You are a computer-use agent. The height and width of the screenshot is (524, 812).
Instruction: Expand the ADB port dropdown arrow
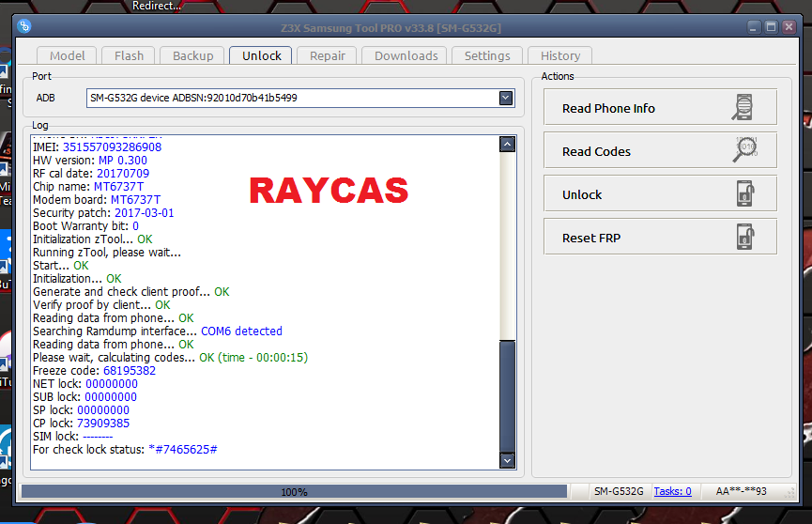coord(506,98)
